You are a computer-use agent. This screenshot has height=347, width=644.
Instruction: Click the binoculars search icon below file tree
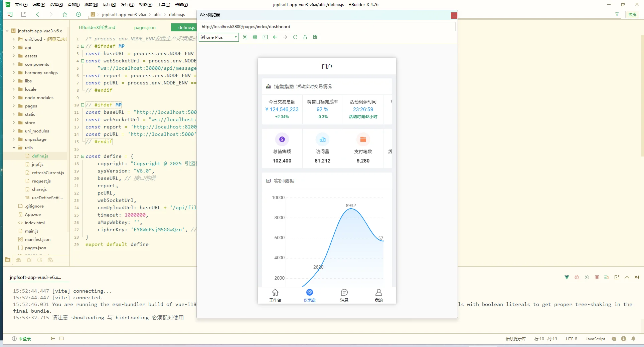click(x=18, y=260)
